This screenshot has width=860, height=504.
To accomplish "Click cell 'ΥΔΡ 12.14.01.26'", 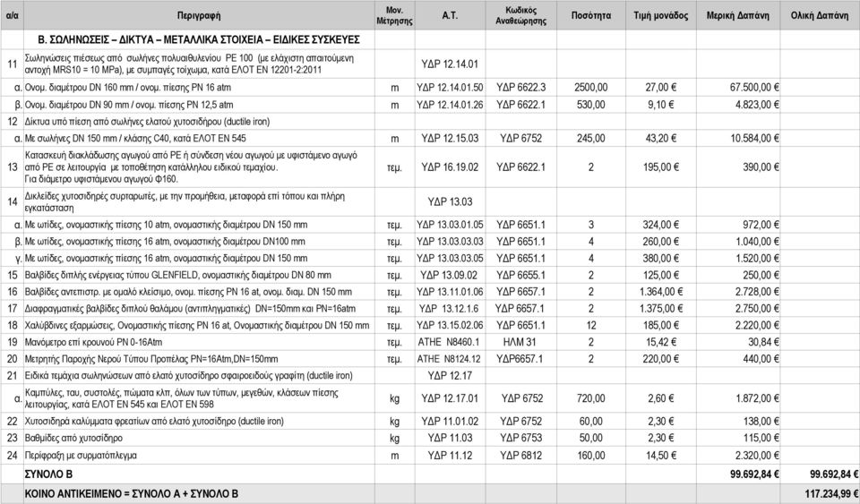I will (x=450, y=104).
